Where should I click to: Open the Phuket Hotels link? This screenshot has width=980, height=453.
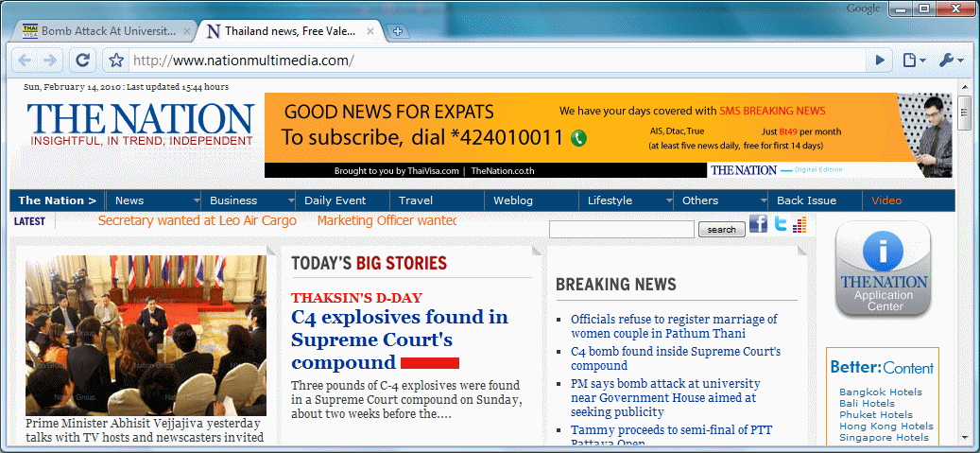(x=876, y=415)
